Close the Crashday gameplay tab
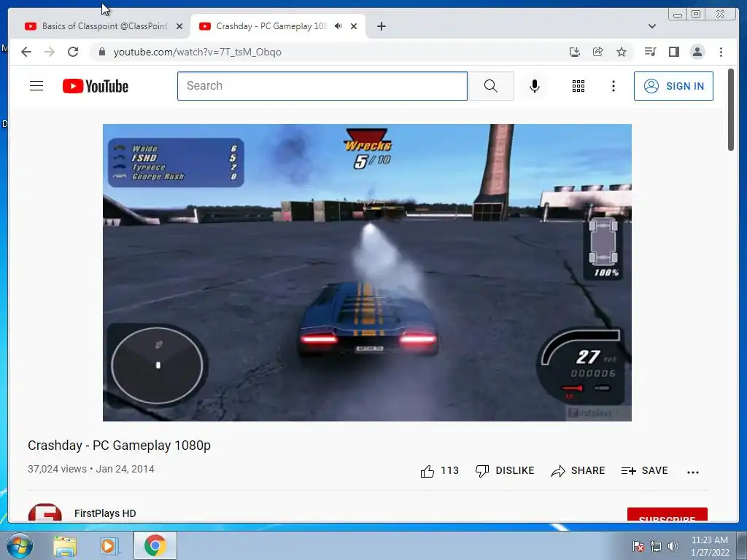Viewport: 747px width, 560px height. [354, 26]
